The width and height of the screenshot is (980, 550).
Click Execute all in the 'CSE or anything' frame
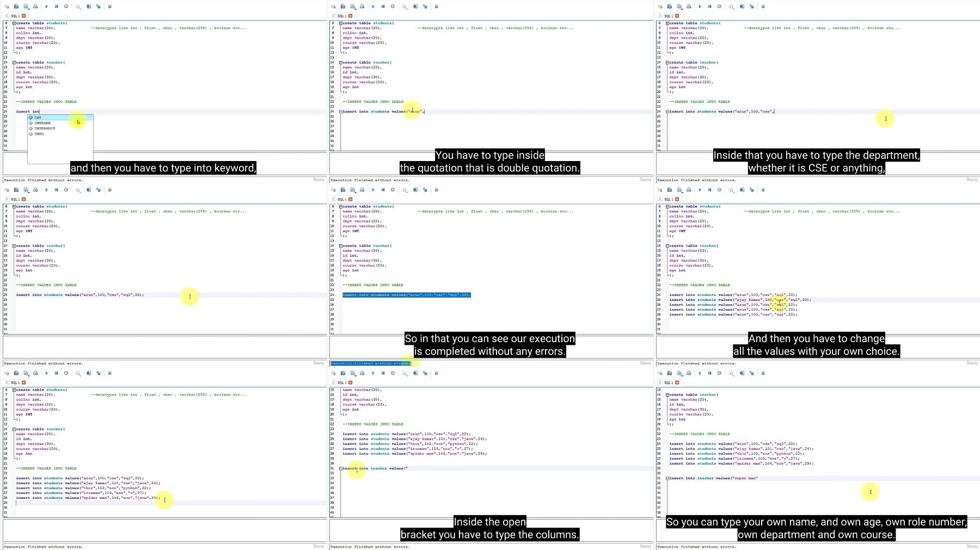(x=700, y=7)
